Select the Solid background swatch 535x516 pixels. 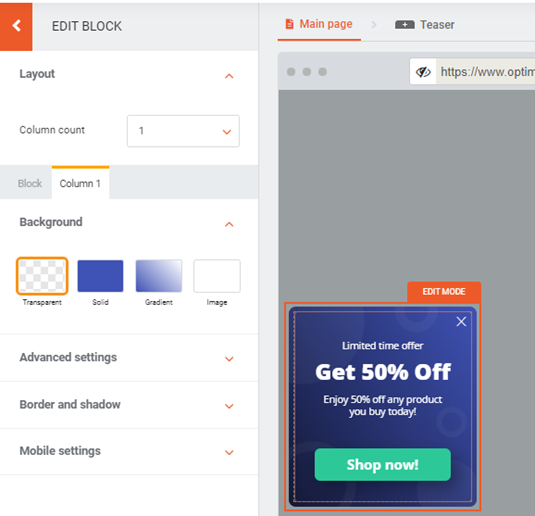tap(100, 276)
